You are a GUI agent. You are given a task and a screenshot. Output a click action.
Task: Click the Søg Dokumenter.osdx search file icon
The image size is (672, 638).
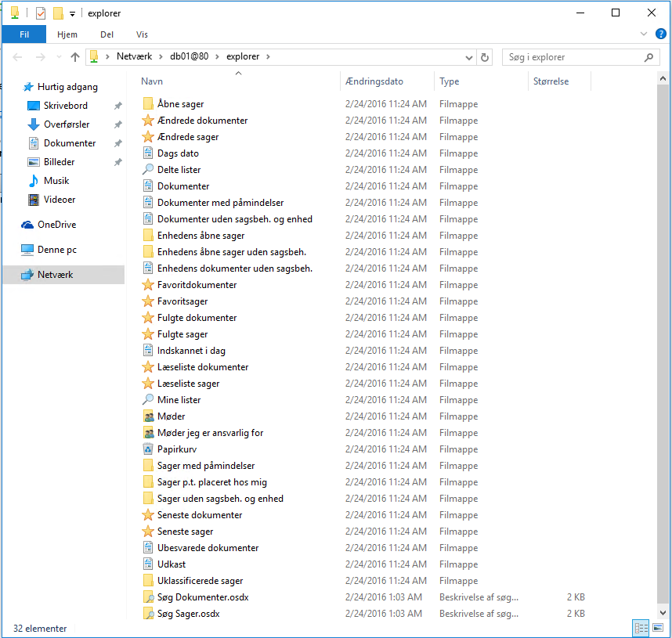pos(148,597)
